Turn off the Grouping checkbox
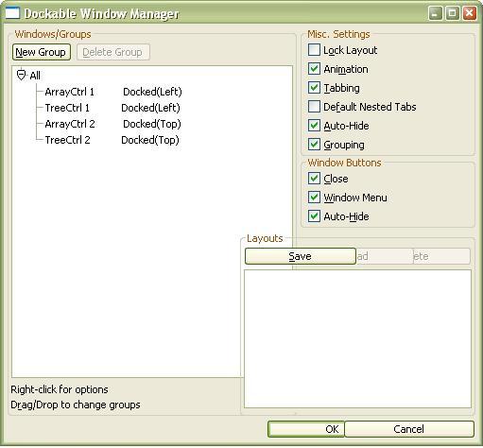The image size is (483, 448). pyautogui.click(x=314, y=145)
